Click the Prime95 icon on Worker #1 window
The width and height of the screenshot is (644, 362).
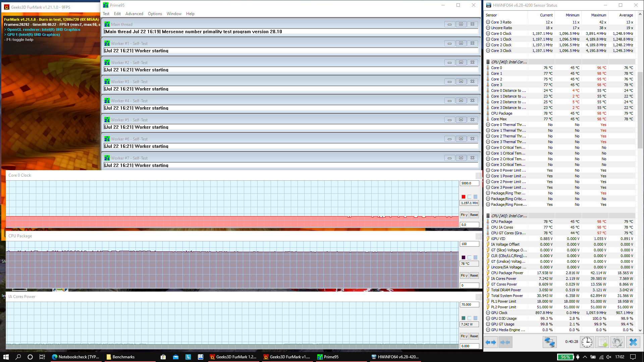107,44
